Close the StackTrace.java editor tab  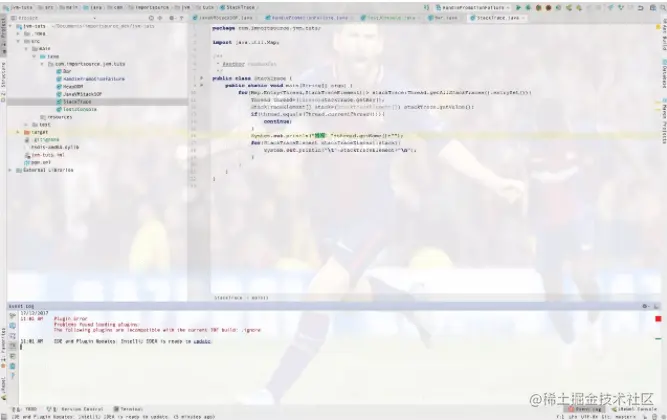[x=524, y=18]
